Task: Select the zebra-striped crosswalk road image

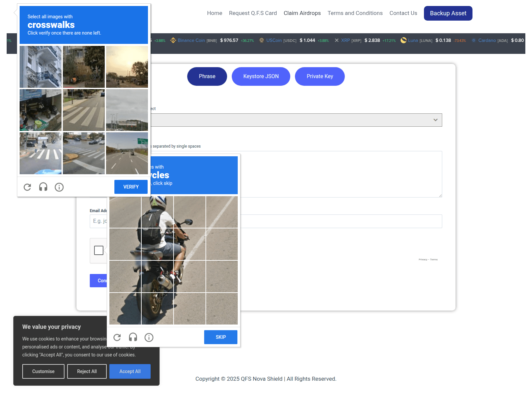Action: click(84, 110)
